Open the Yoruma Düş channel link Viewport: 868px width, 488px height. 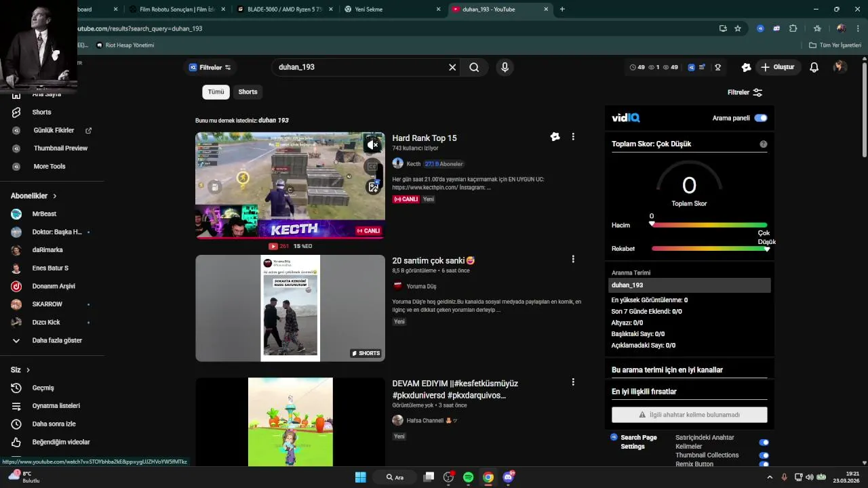[421, 286]
